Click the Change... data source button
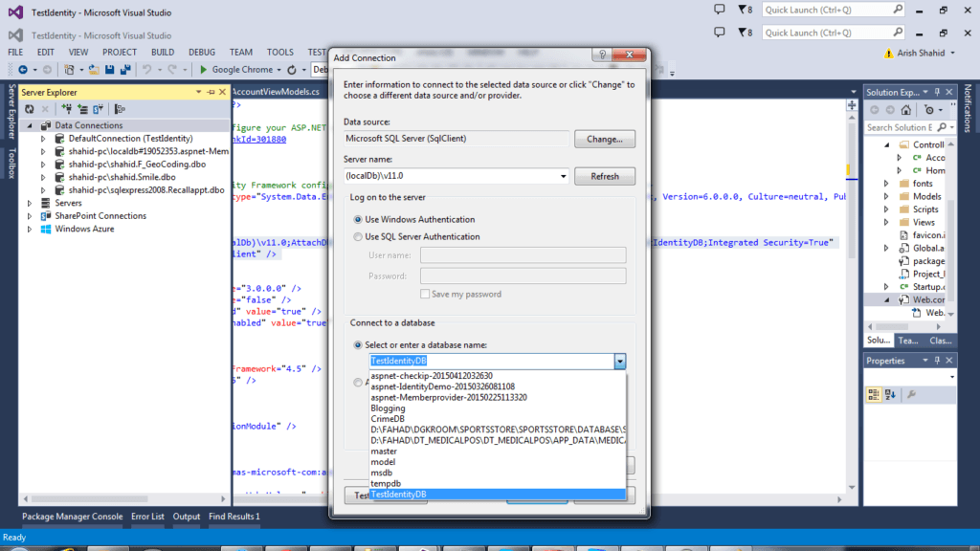Screen dimensions: 980x551 [x=605, y=140]
